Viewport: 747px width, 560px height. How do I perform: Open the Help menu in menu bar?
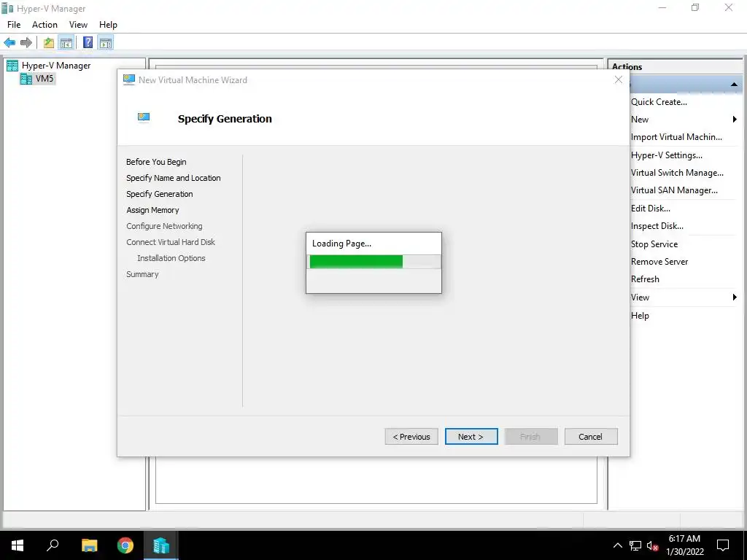pyautogui.click(x=108, y=25)
